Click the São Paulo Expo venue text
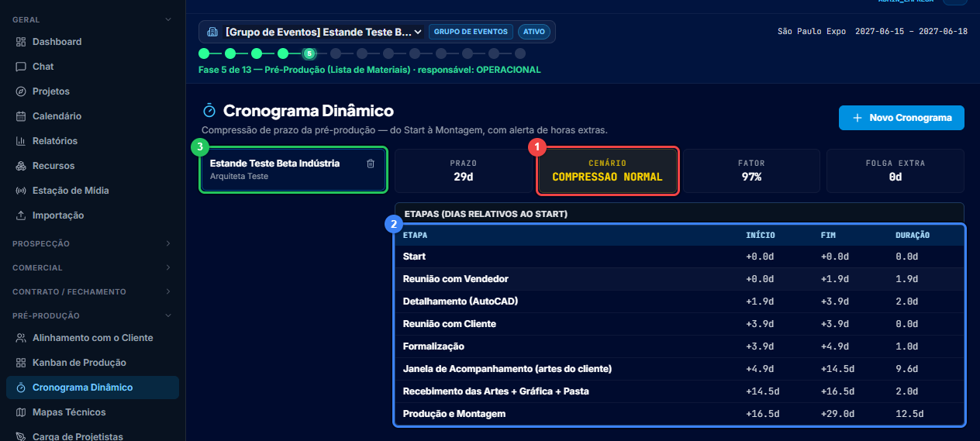The width and height of the screenshot is (980, 441). tap(812, 32)
